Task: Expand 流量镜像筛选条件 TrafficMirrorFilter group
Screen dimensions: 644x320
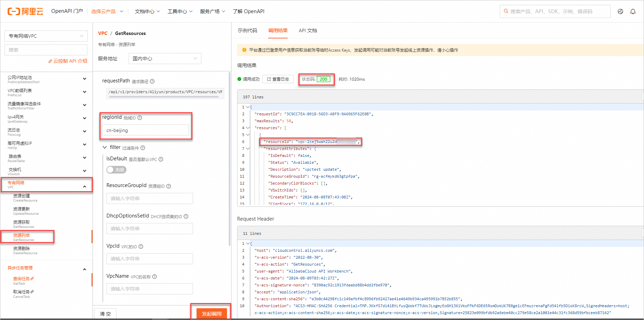Action: [85, 105]
